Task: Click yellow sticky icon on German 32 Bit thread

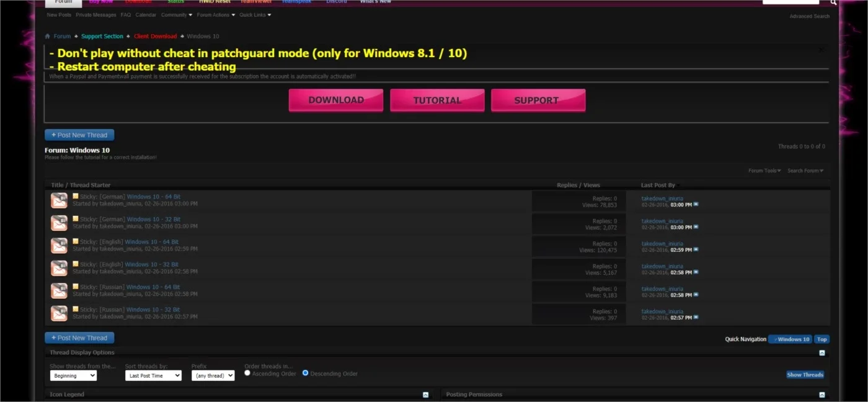Action: (x=76, y=218)
